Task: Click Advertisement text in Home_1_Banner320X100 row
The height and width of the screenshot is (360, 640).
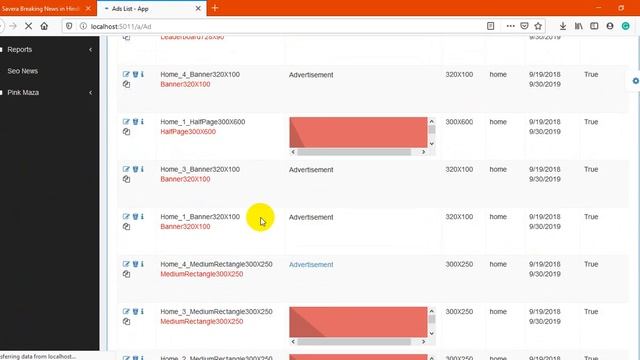Action: pos(311,217)
